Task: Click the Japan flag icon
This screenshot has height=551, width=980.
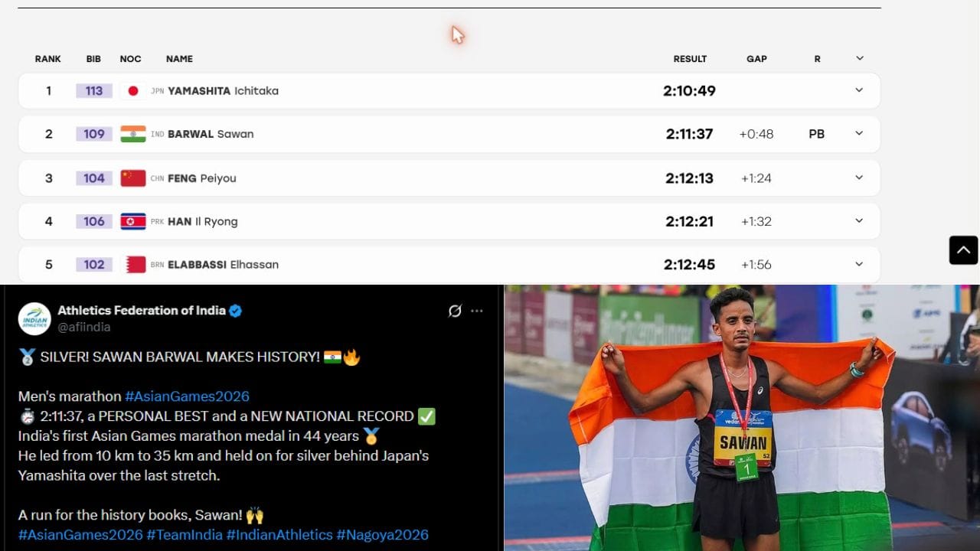Action: 133,91
